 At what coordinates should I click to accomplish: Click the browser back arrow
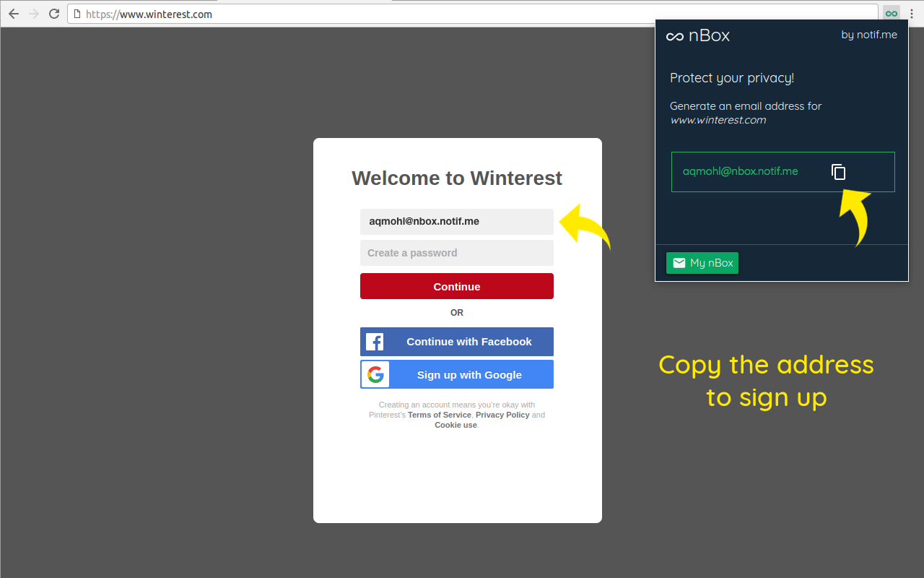pos(14,14)
